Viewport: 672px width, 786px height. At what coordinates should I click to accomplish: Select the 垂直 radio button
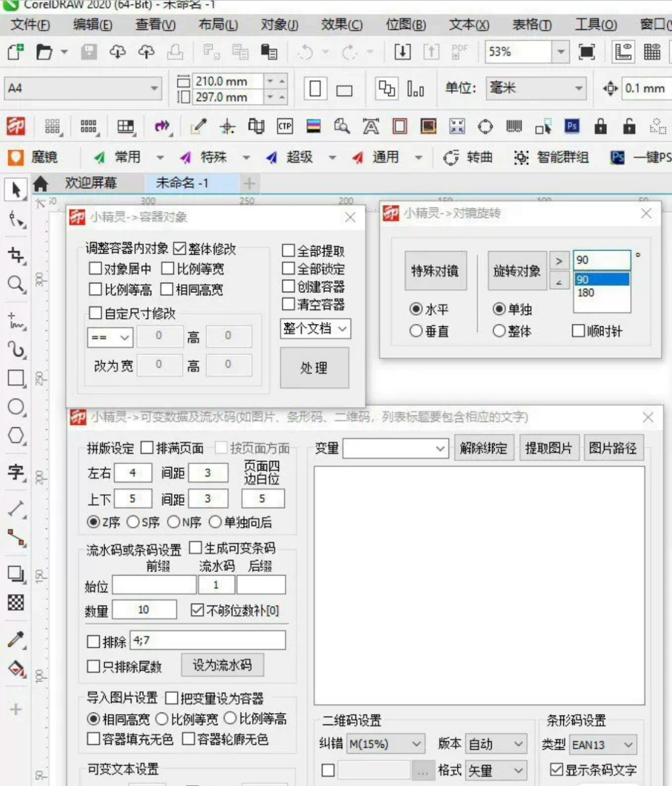pyautogui.click(x=416, y=331)
